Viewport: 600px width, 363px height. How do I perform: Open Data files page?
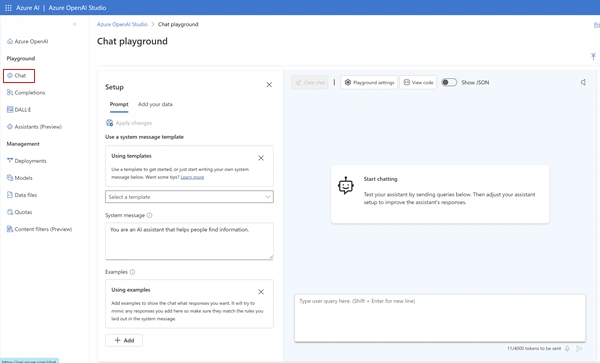pos(22,195)
